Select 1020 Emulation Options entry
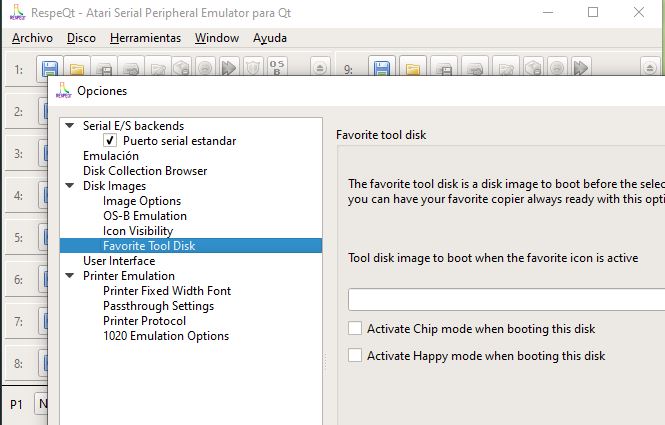 (x=165, y=336)
